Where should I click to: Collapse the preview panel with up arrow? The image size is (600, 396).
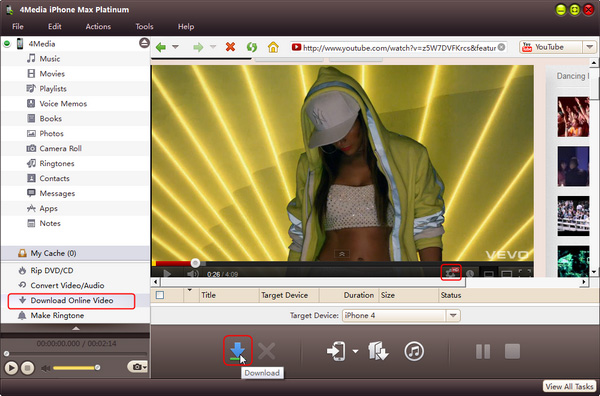pos(76,328)
